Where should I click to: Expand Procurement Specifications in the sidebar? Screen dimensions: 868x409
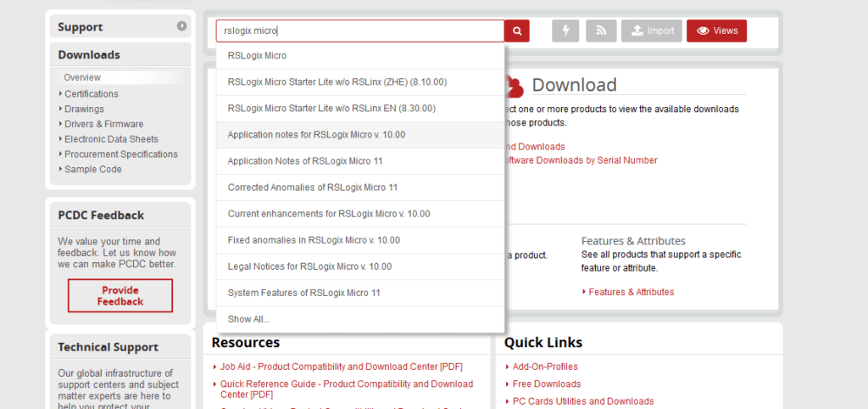(x=121, y=154)
